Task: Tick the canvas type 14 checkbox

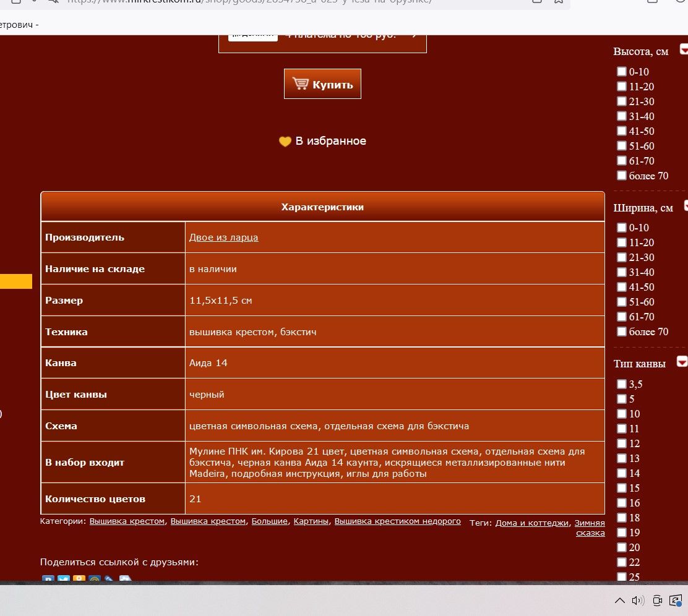Action: point(622,473)
